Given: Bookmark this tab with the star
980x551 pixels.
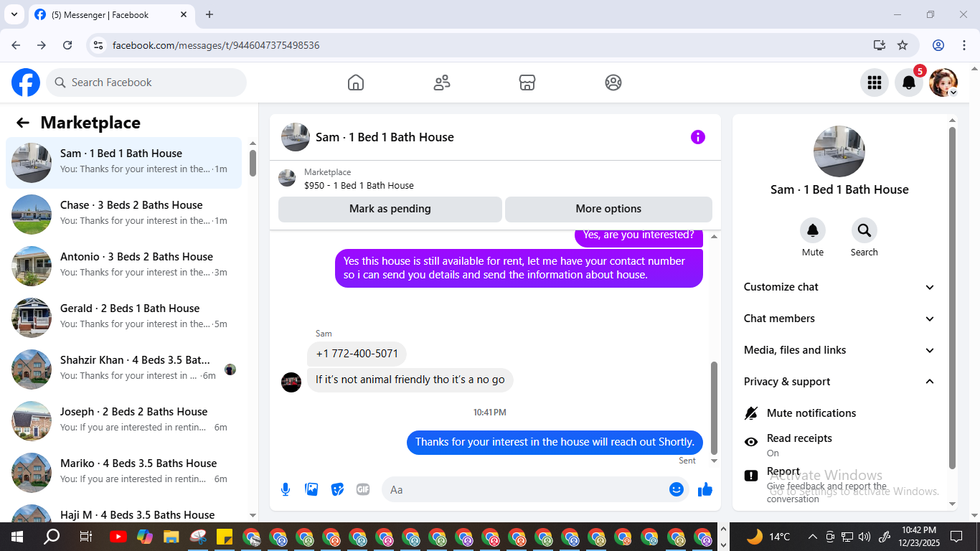Looking at the screenshot, I should click(903, 45).
